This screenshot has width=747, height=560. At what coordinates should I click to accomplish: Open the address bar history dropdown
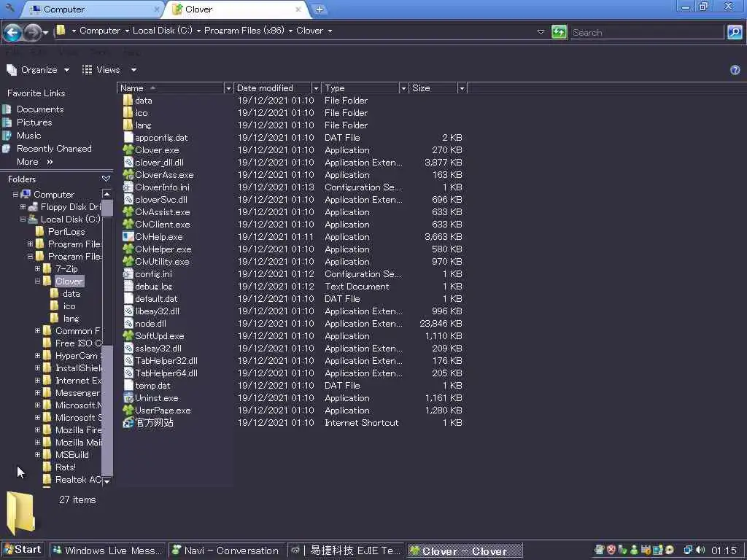(541, 32)
